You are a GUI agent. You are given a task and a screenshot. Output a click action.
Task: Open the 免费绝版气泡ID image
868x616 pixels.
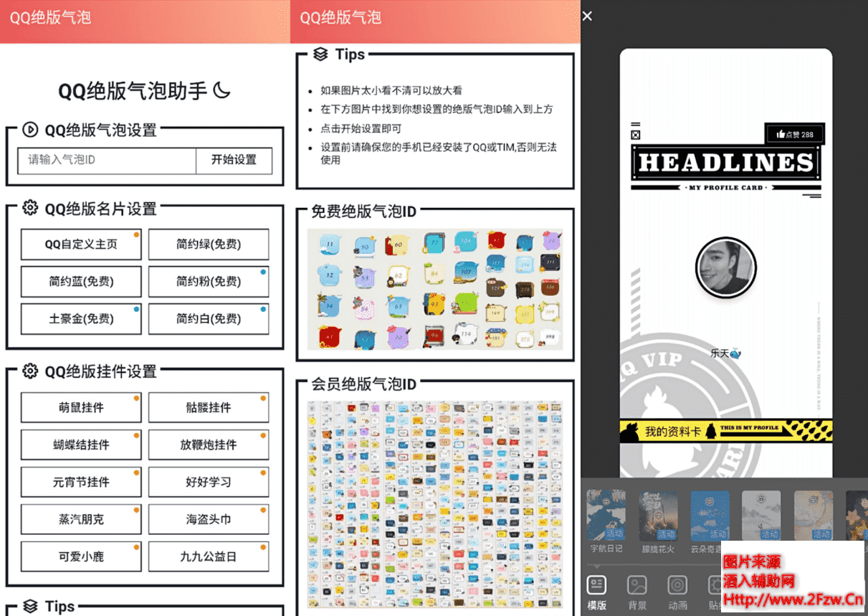435,290
